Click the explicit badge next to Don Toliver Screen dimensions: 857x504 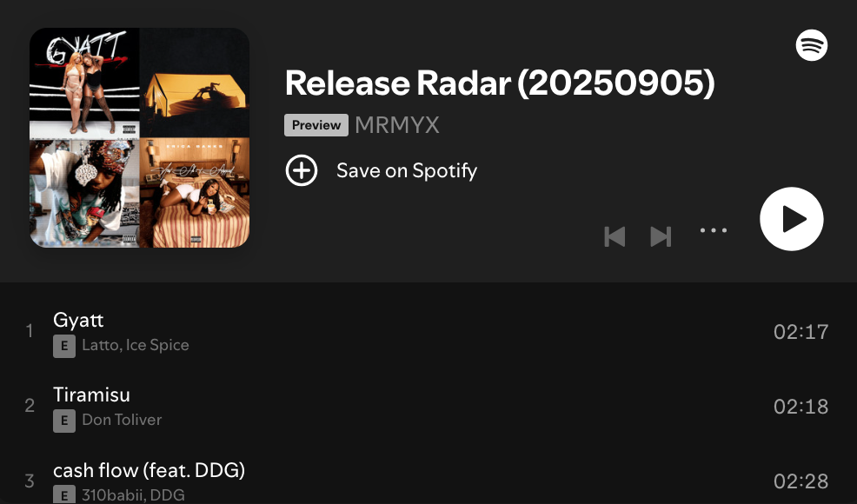click(x=64, y=421)
